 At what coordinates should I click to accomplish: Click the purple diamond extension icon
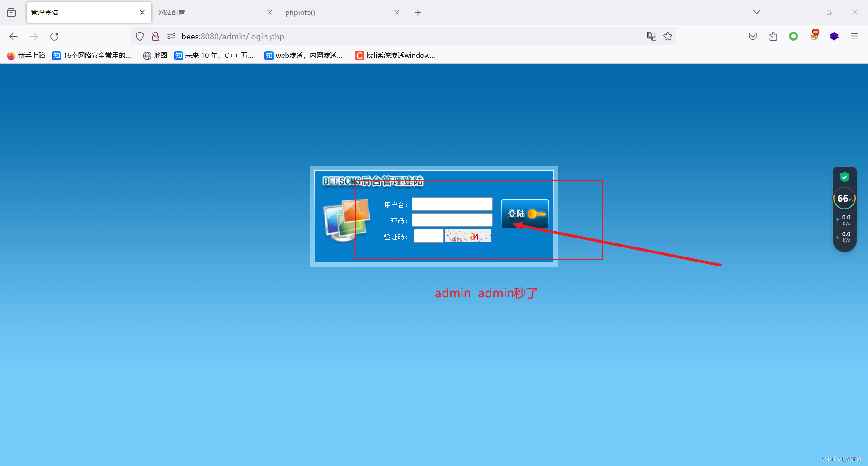click(834, 37)
